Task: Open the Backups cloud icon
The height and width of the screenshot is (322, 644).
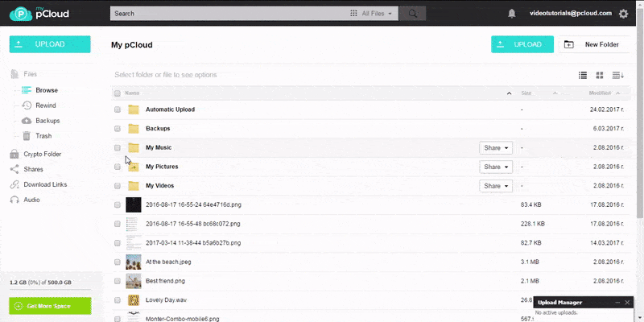Action: point(27,121)
